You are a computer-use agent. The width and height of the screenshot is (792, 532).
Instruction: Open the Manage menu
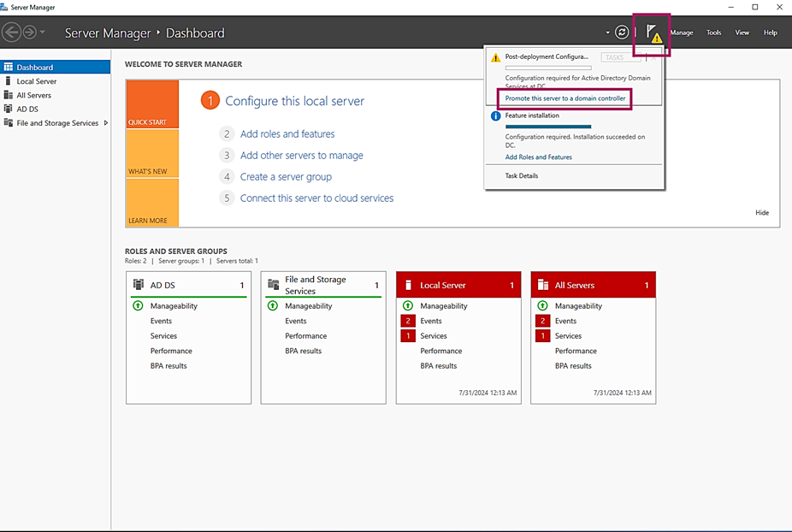click(682, 33)
